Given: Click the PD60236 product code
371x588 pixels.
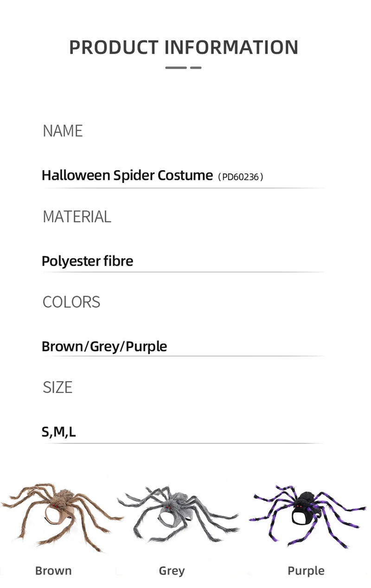Looking at the screenshot, I should (x=240, y=177).
